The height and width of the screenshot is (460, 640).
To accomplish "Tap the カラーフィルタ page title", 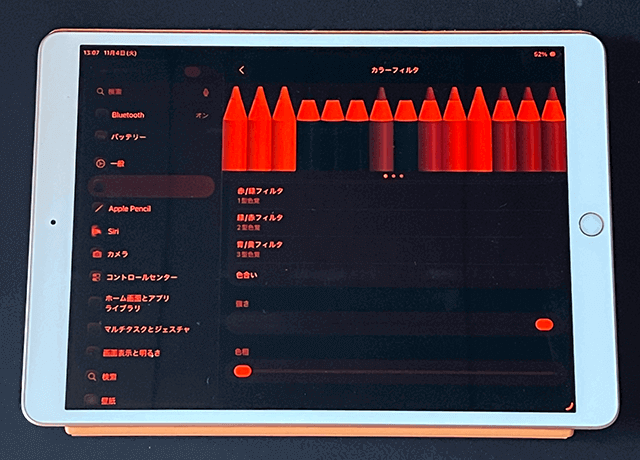I will click(x=395, y=70).
